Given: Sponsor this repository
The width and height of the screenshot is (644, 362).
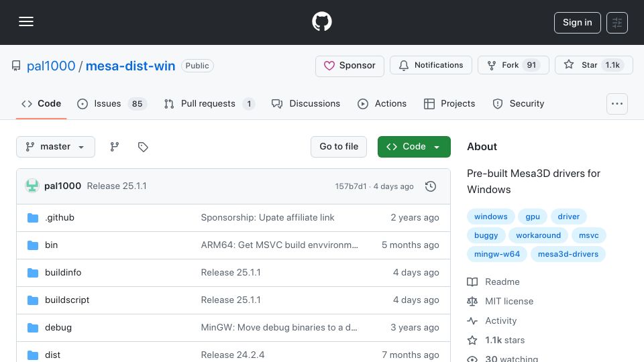Looking at the screenshot, I should click(x=350, y=66).
